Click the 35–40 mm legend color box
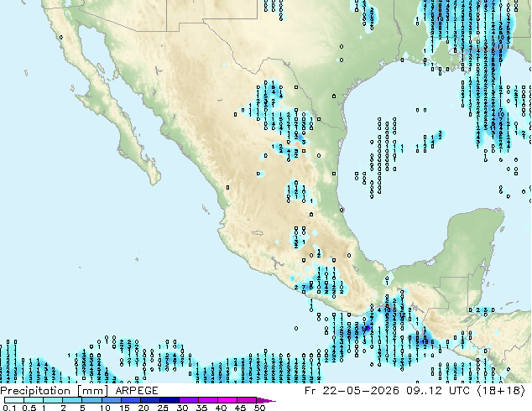 pos(208,400)
